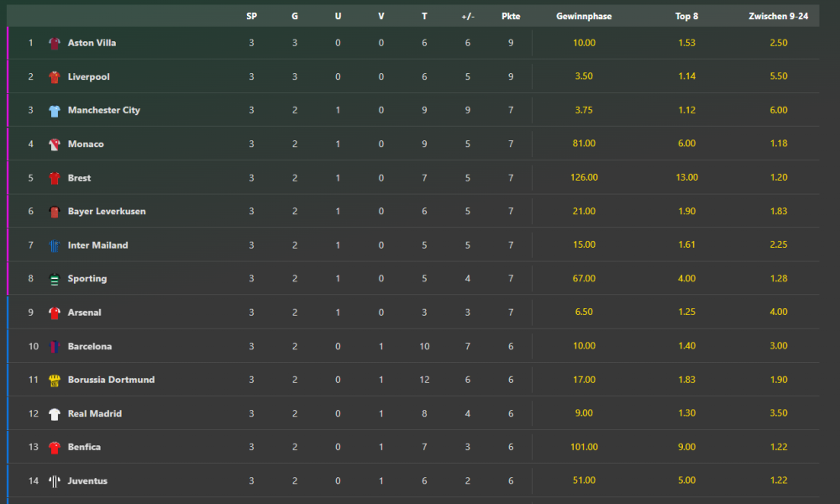This screenshot has width=840, height=504.
Task: Click the Aston Villa club crest icon
Action: pyautogui.click(x=55, y=43)
